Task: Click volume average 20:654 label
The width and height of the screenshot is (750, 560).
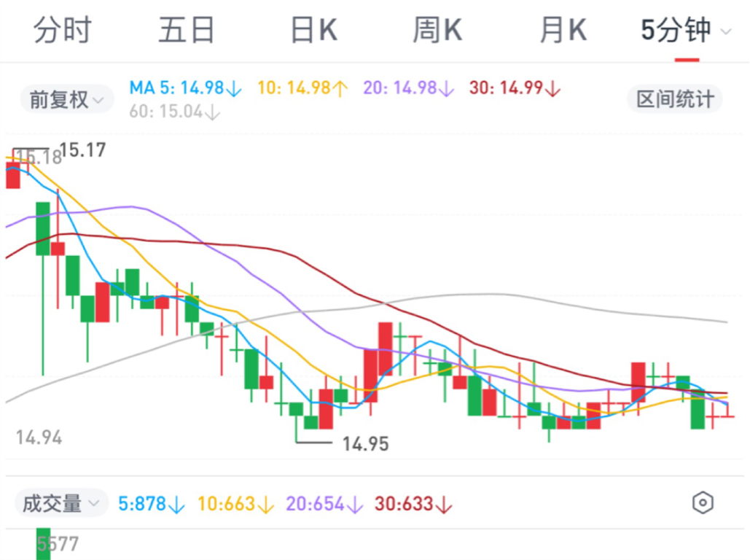Action: (324, 504)
